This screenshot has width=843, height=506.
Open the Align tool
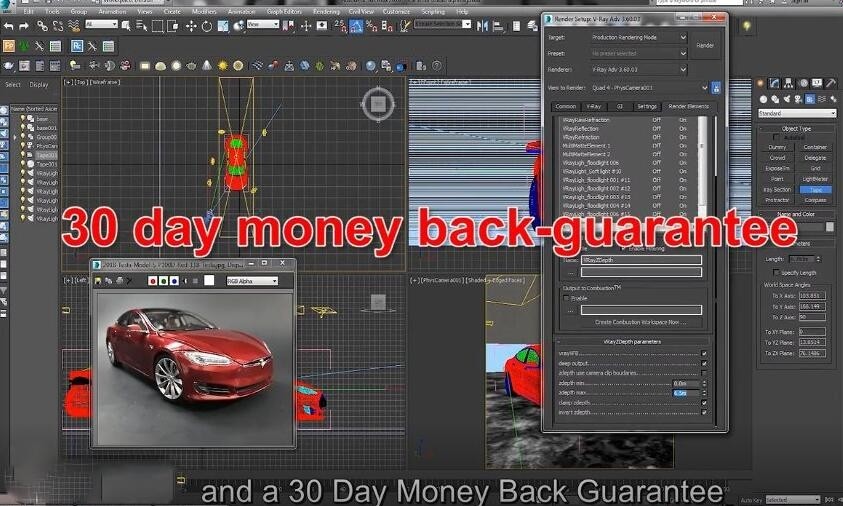[498, 25]
